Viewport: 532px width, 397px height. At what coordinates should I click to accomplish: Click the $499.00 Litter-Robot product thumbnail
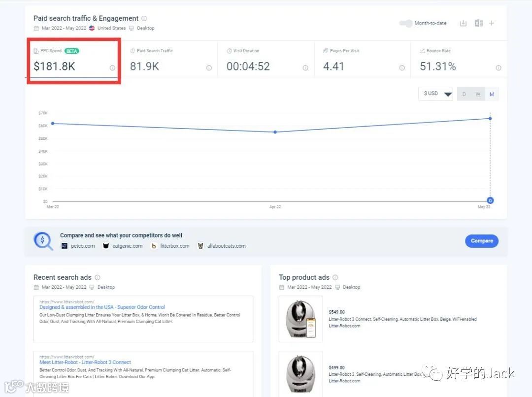point(301,373)
